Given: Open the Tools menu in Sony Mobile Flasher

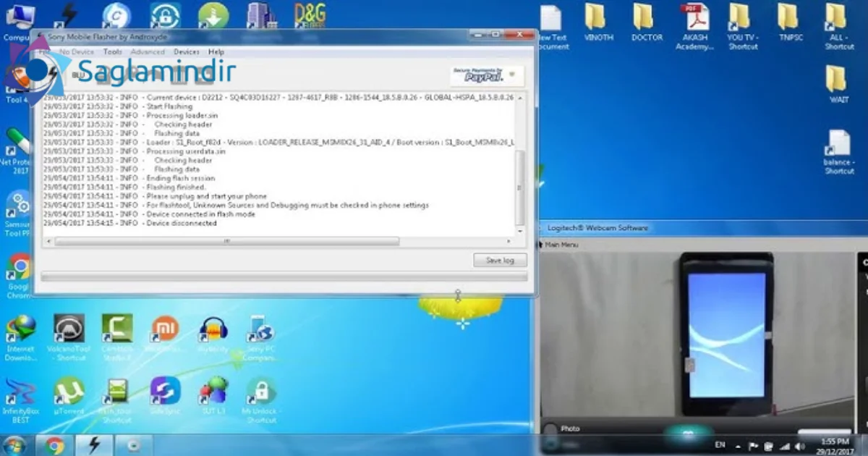Looking at the screenshot, I should click(x=113, y=52).
